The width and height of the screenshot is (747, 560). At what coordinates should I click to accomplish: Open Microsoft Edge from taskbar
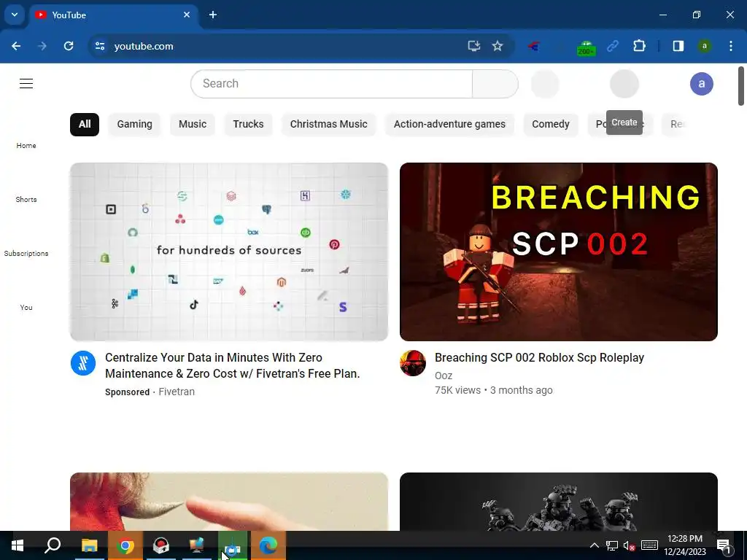pos(268,545)
